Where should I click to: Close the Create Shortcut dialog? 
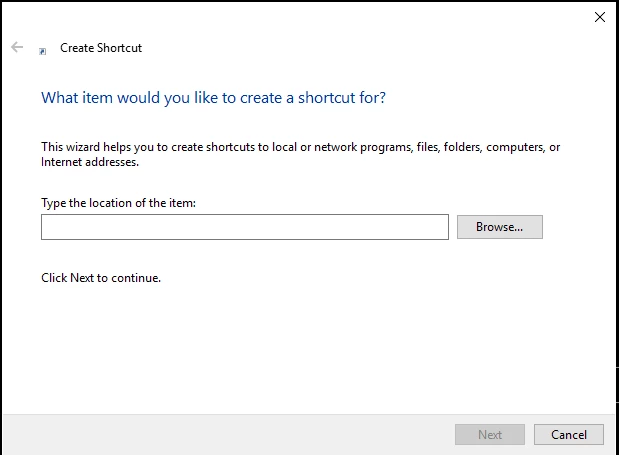600,17
